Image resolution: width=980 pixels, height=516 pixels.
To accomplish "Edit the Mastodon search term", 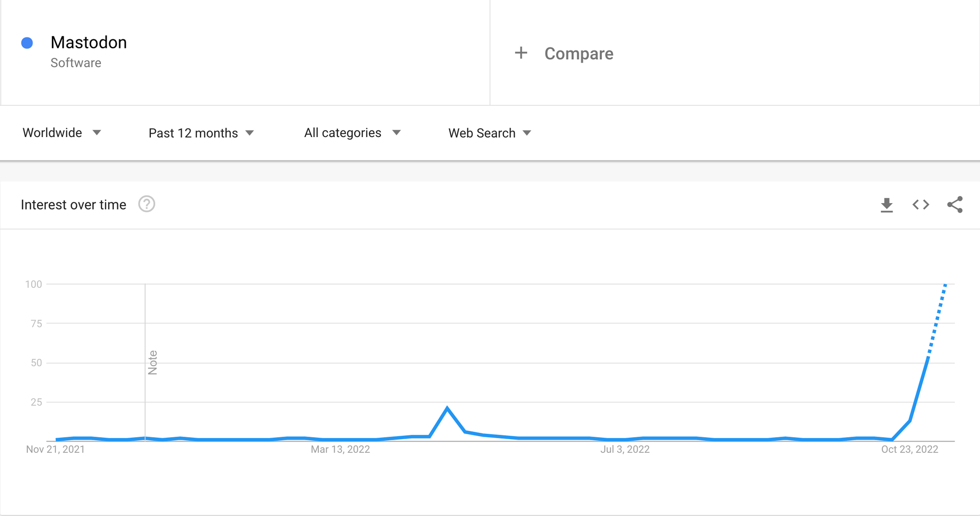I will pyautogui.click(x=89, y=43).
